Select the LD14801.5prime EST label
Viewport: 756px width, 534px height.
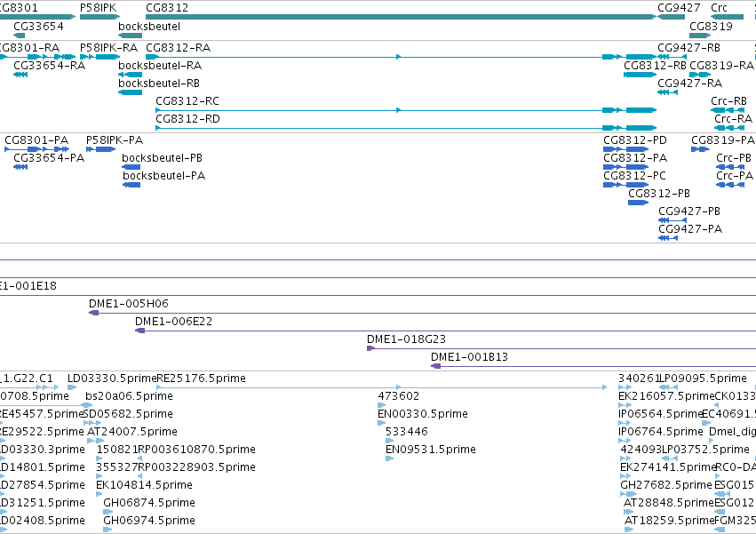(42, 468)
